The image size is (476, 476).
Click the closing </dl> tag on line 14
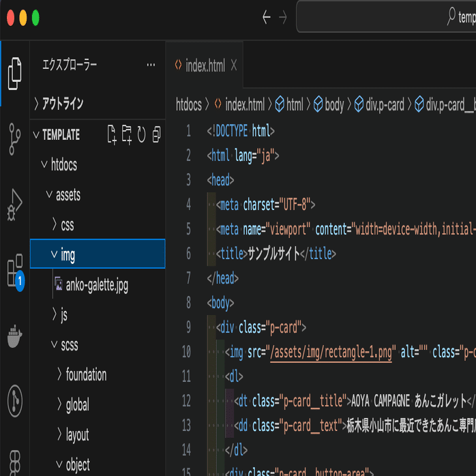click(x=236, y=450)
